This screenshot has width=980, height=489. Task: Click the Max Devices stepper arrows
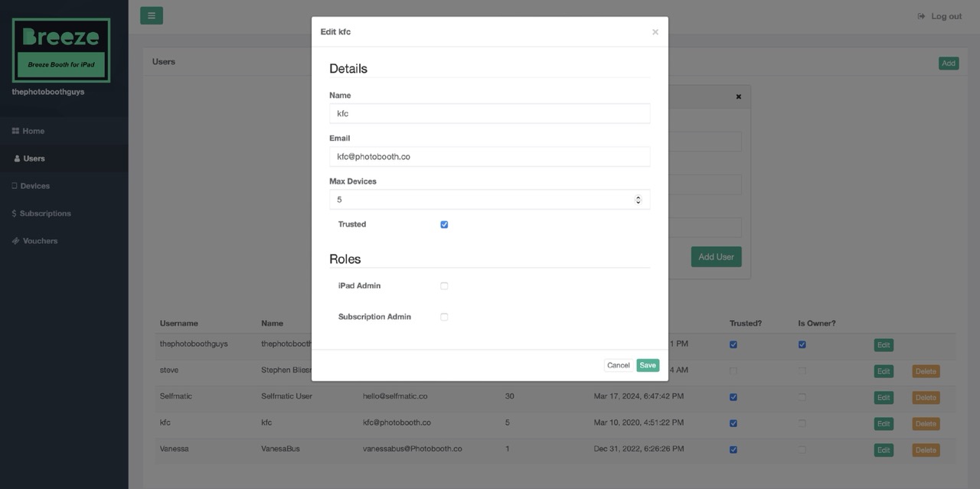coord(638,200)
